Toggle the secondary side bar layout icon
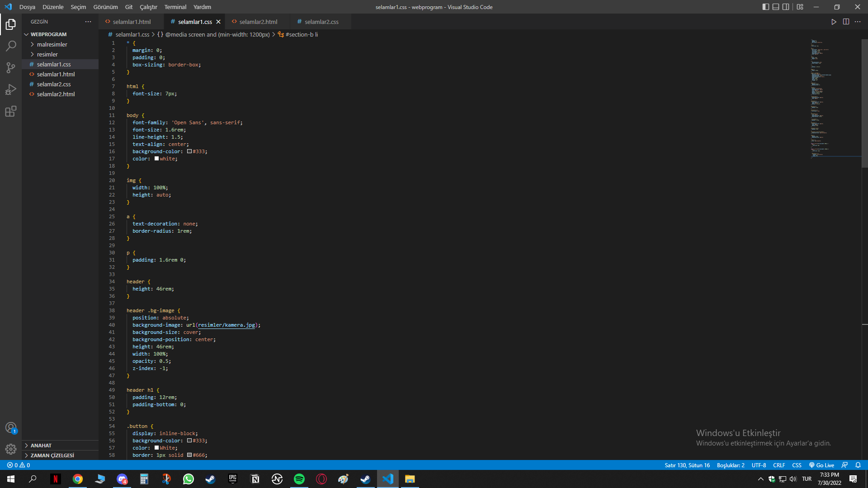 [786, 7]
